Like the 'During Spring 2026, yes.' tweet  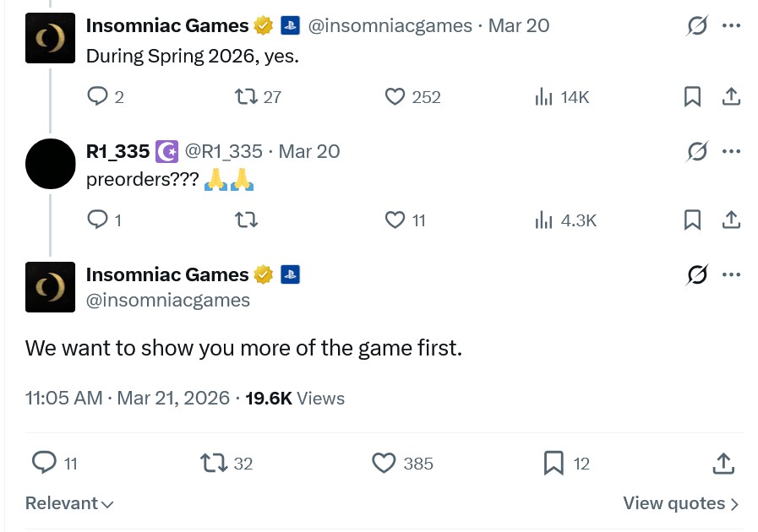(x=395, y=97)
